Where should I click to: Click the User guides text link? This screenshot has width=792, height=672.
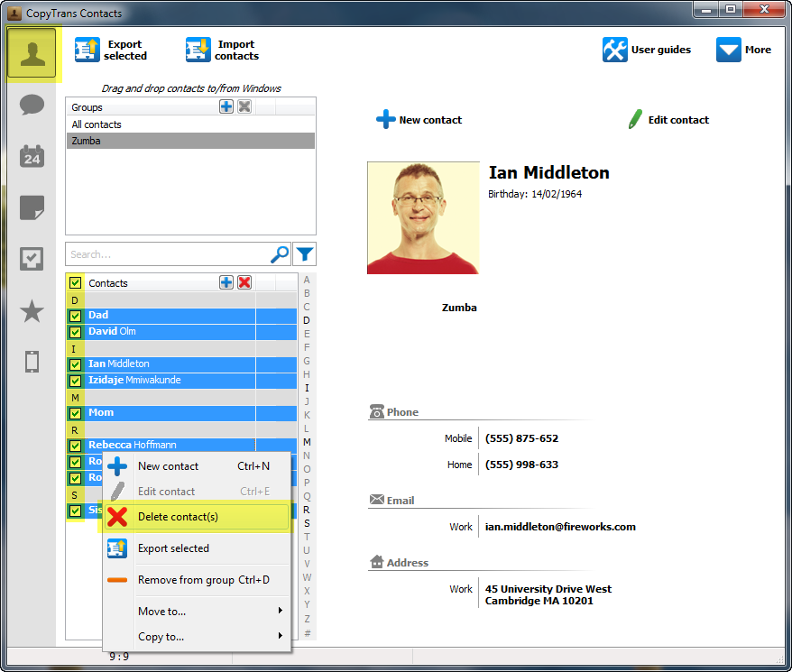tap(661, 50)
